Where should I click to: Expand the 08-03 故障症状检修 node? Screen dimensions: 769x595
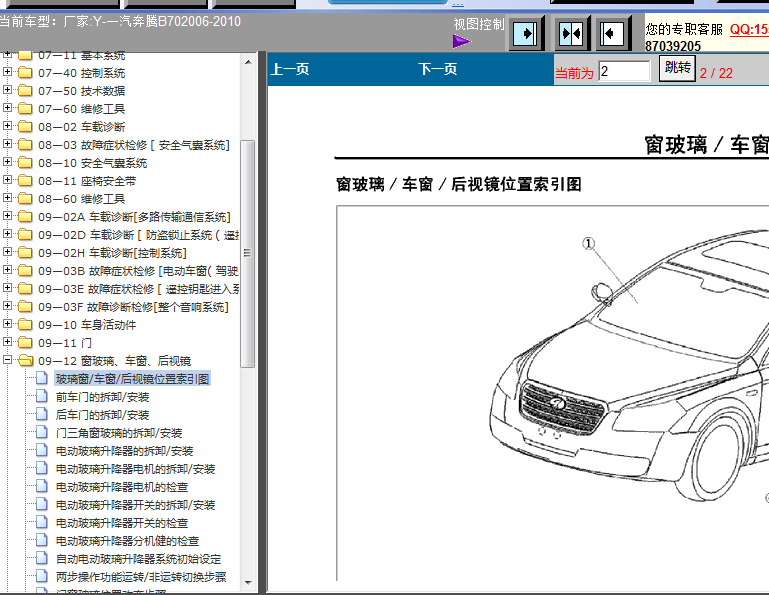(7, 144)
